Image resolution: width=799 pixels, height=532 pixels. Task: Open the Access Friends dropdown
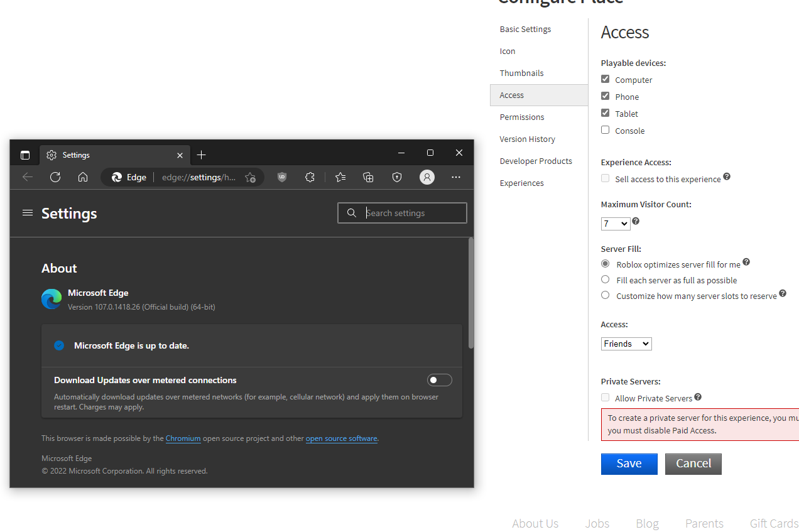coord(626,344)
